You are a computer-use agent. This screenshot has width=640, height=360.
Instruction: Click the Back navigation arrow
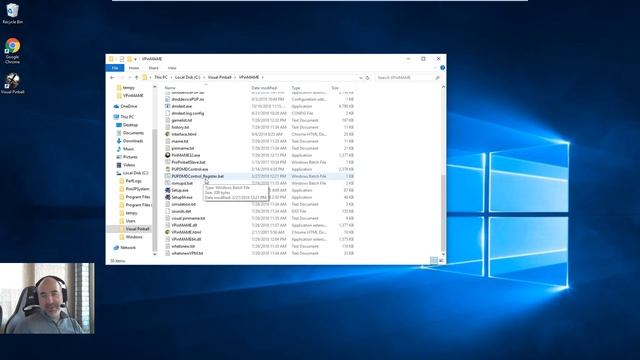pos(112,78)
